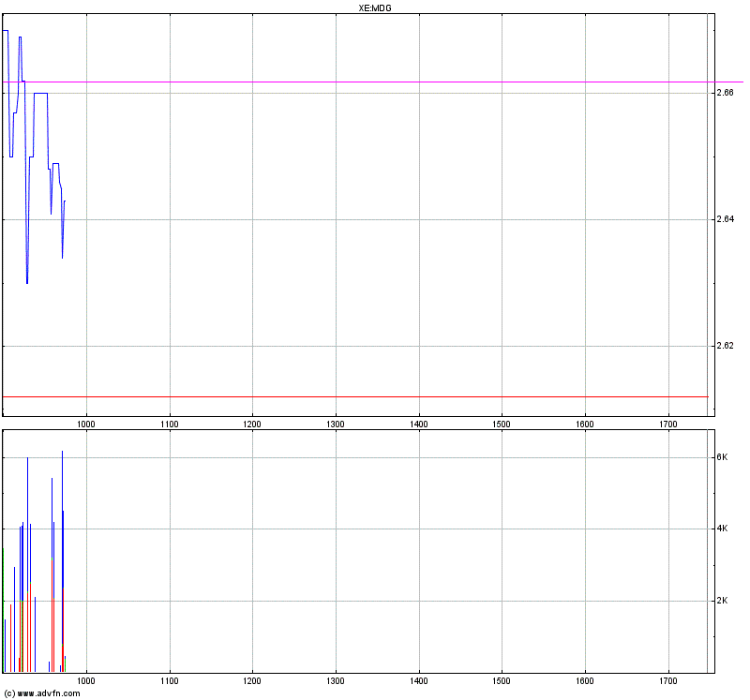Image resolution: width=750 pixels, height=700 pixels.
Task: Click the 1100 time label under volume chart
Action: [x=170, y=682]
